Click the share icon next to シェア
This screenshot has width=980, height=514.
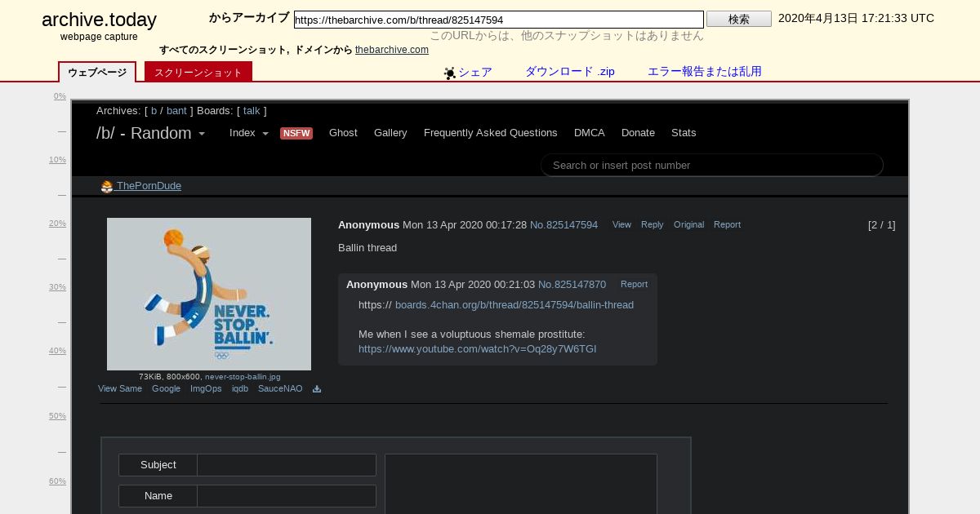pyautogui.click(x=450, y=73)
